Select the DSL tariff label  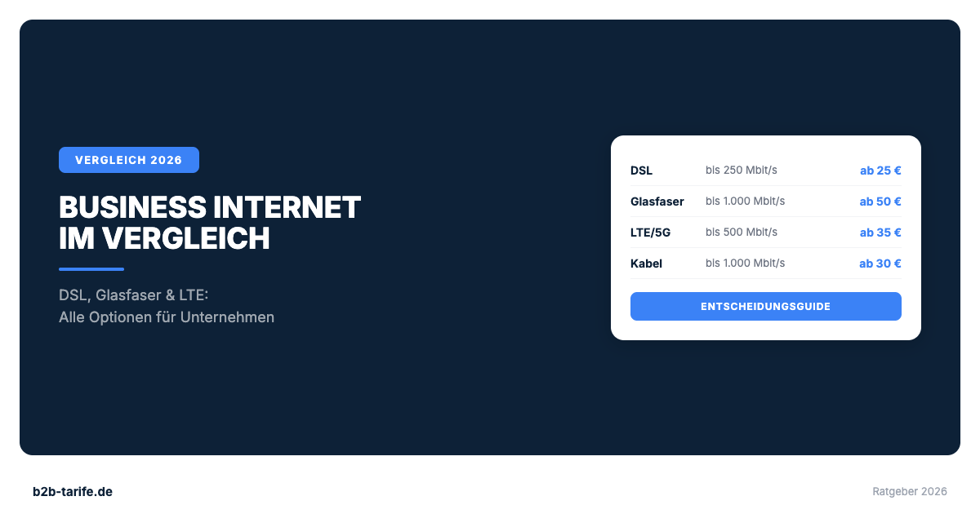tap(642, 171)
